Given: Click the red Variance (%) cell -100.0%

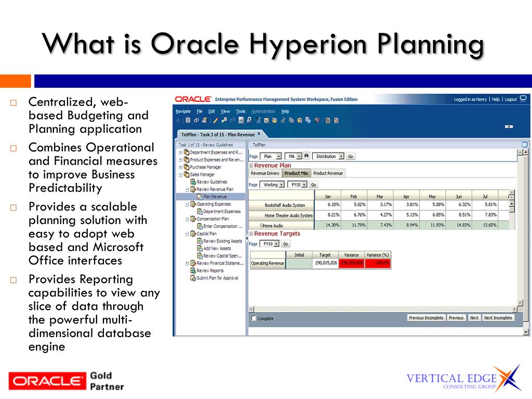Looking at the screenshot, I should (x=378, y=263).
